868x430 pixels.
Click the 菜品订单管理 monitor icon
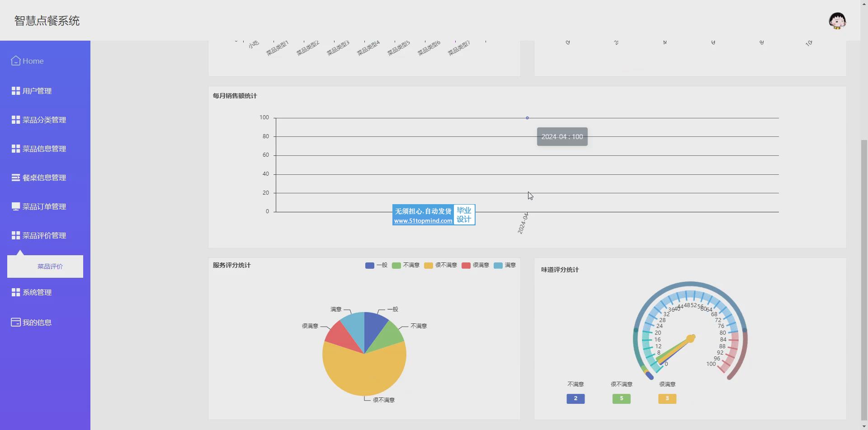(x=16, y=206)
